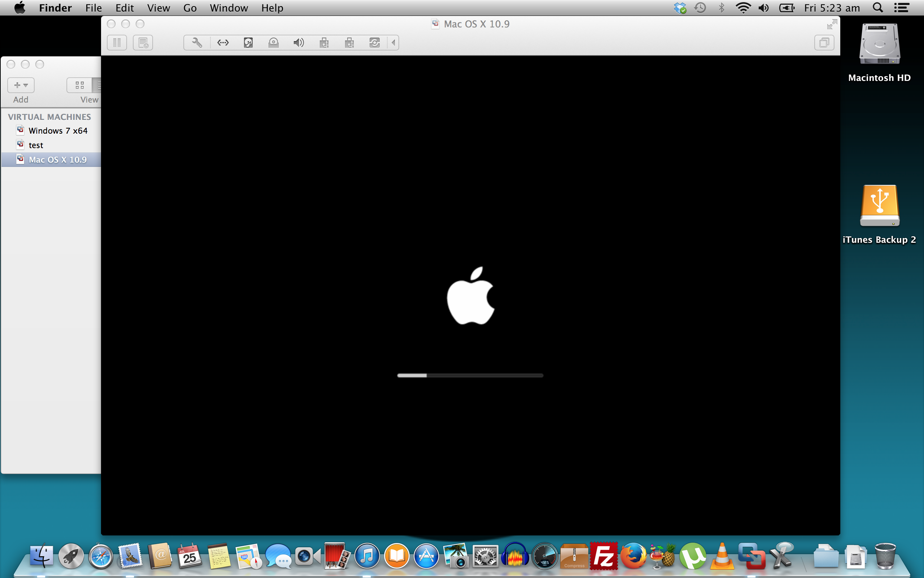Screen dimensions: 924x578
Task: Launch Safari from the Dock
Action: pos(101,556)
